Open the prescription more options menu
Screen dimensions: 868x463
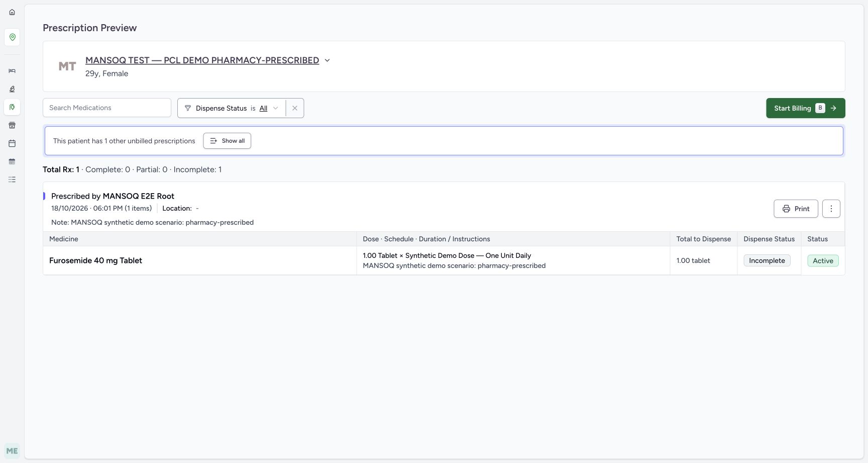(x=831, y=209)
